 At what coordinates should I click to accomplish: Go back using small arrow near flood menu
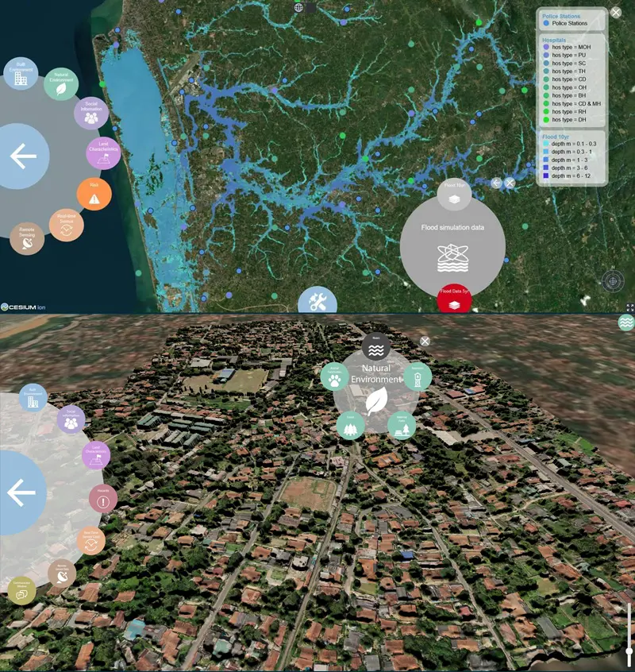click(496, 183)
